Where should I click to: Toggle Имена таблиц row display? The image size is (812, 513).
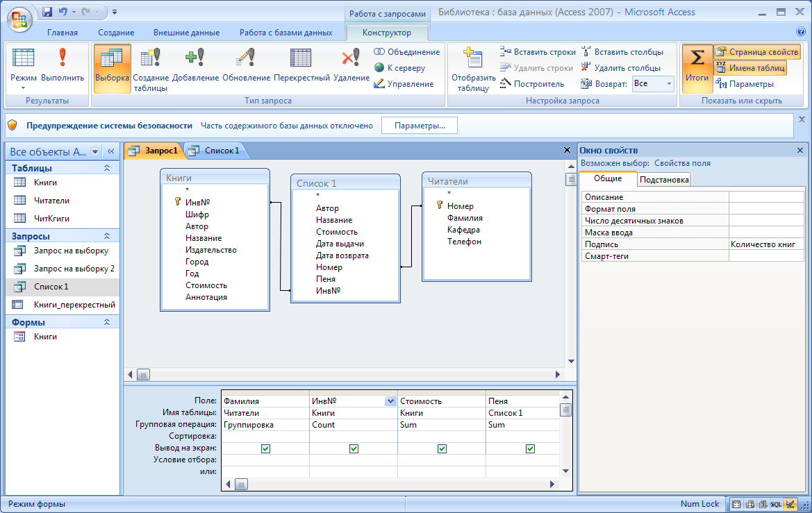[x=750, y=68]
